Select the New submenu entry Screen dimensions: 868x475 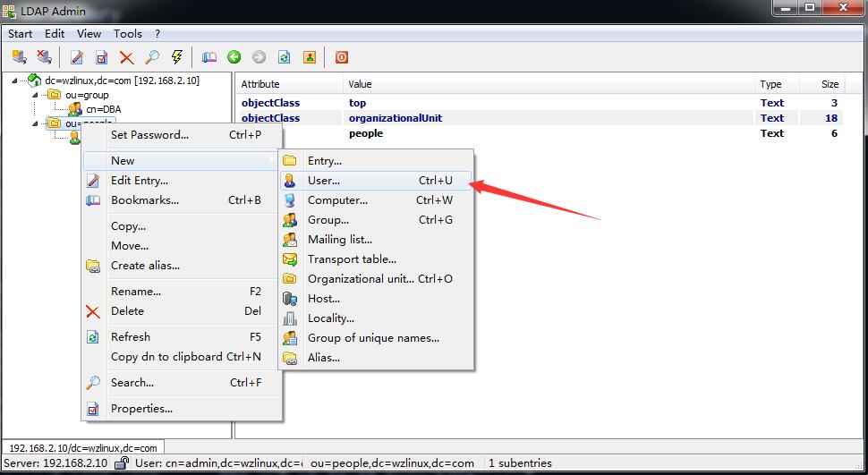182,160
